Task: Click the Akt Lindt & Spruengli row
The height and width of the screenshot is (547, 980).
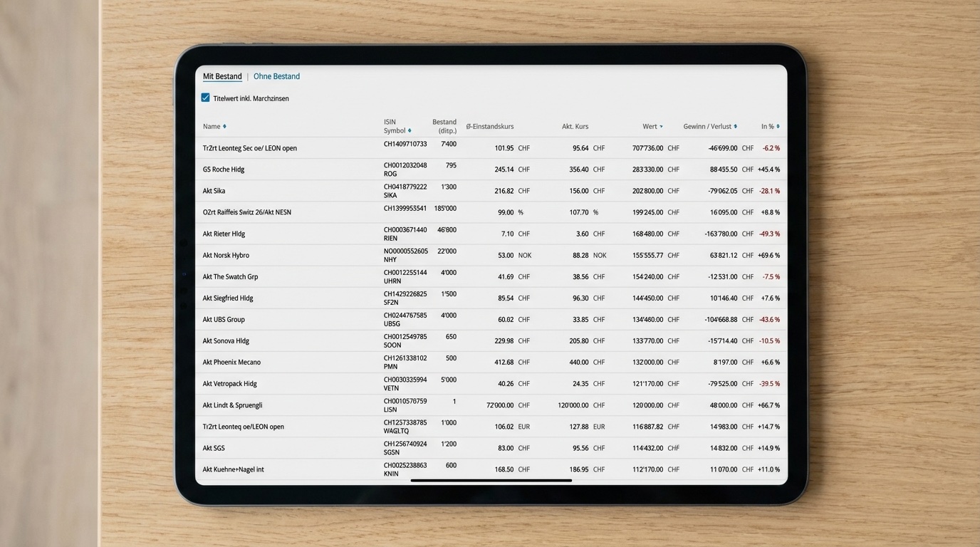Action: point(232,405)
